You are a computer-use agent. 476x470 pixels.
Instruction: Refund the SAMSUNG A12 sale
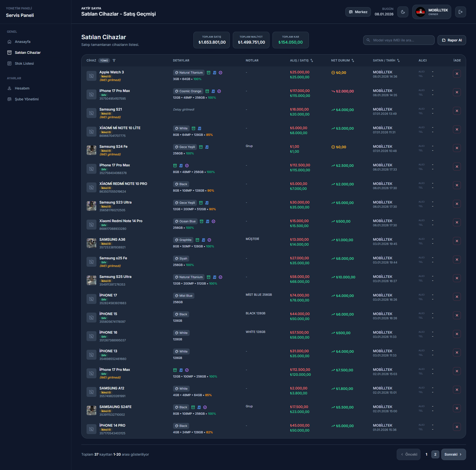pos(457,390)
